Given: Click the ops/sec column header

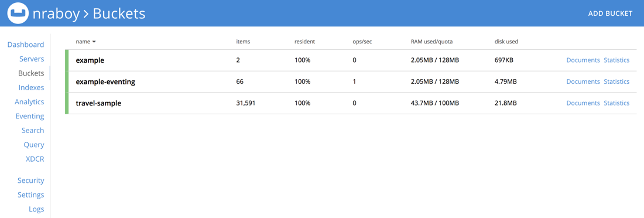Looking at the screenshot, I should click(x=362, y=42).
